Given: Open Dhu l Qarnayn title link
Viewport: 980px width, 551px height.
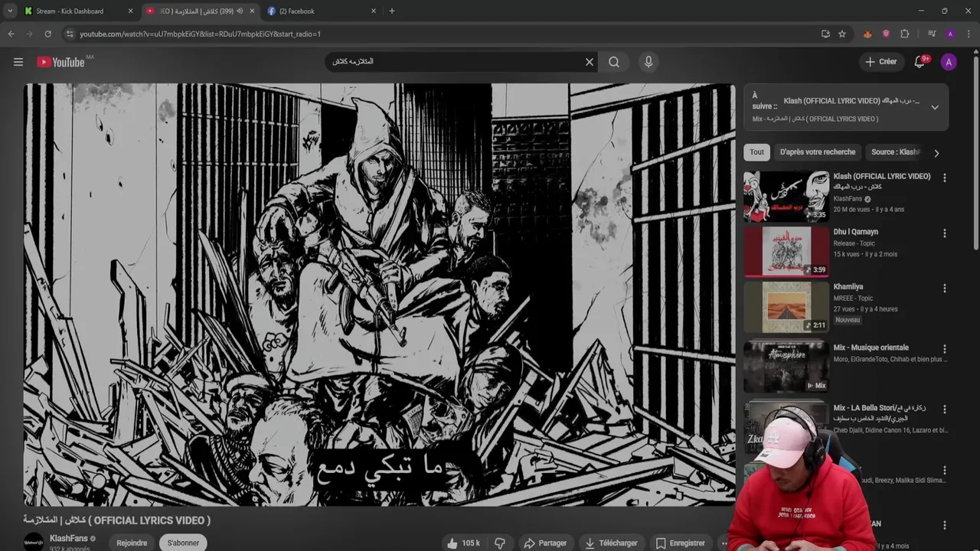Looking at the screenshot, I should [x=856, y=232].
